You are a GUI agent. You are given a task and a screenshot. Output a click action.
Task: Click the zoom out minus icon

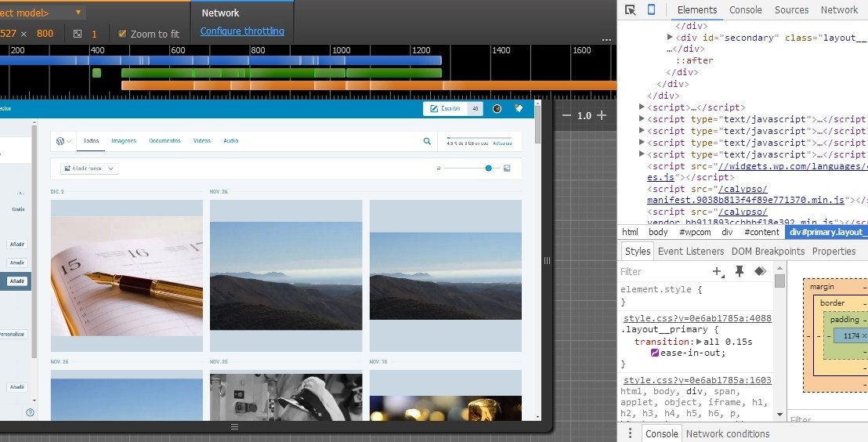pos(566,115)
